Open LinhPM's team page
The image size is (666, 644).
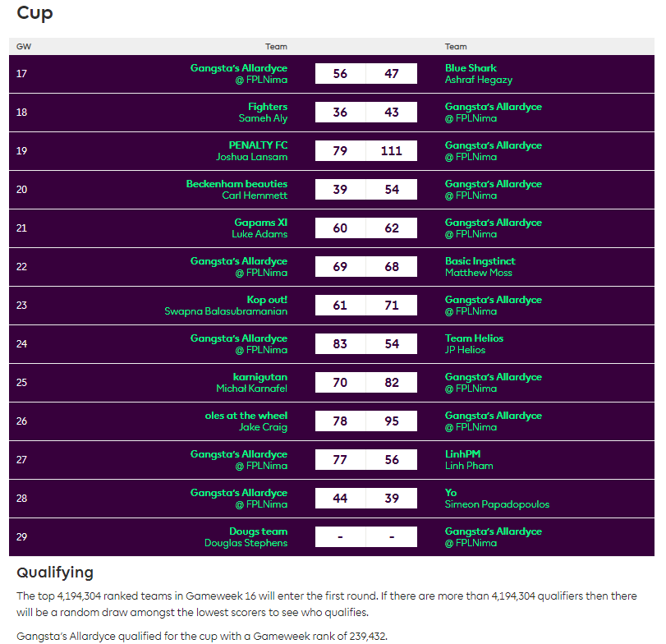pos(462,453)
